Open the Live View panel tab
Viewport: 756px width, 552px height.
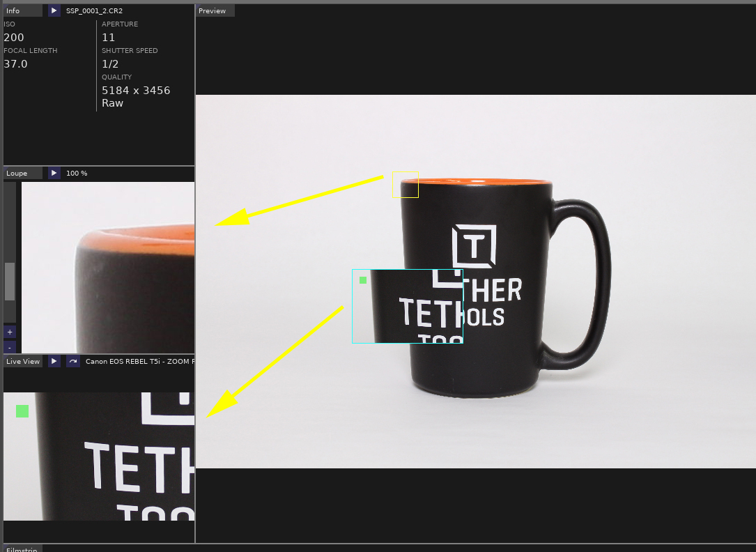pyautogui.click(x=23, y=361)
